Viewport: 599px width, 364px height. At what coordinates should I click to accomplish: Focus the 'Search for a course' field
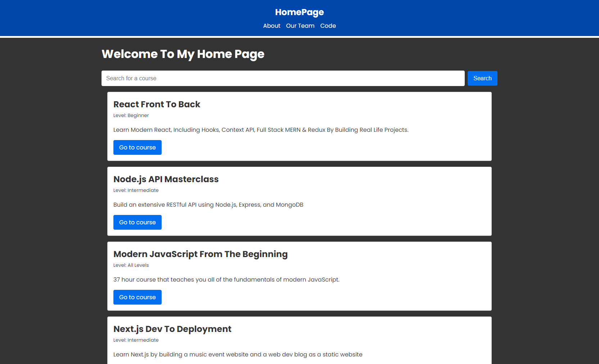point(283,78)
